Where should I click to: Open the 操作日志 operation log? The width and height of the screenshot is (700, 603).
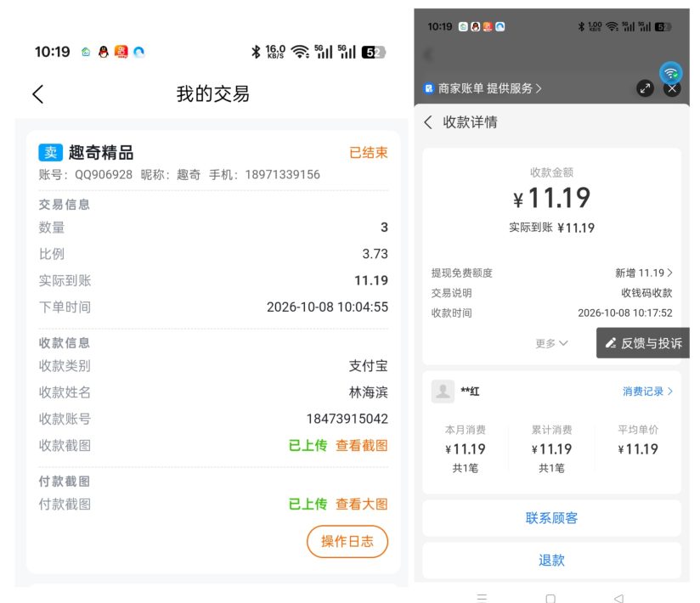coord(347,541)
